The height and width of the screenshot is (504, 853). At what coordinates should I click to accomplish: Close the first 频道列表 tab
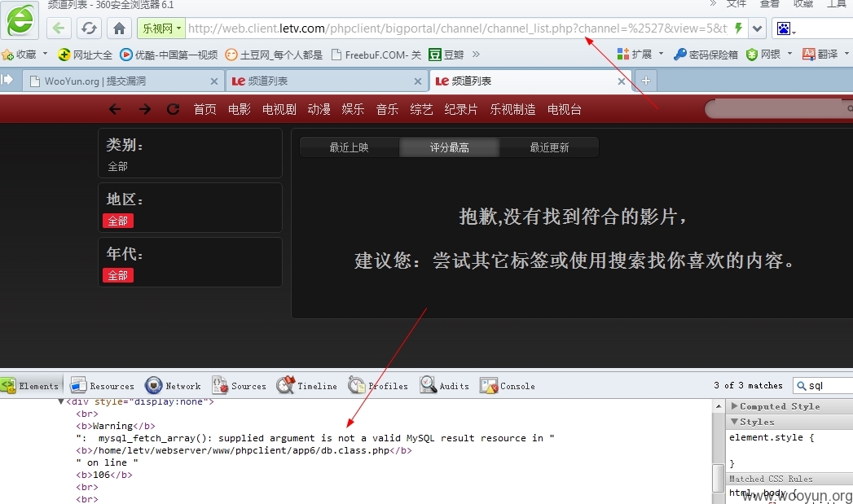[x=418, y=81]
